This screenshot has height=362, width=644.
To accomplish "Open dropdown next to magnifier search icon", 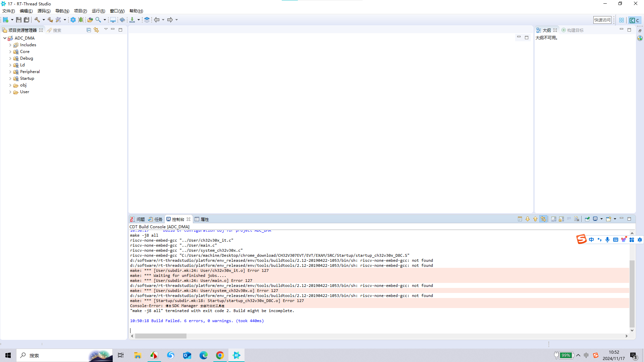I will [x=105, y=20].
